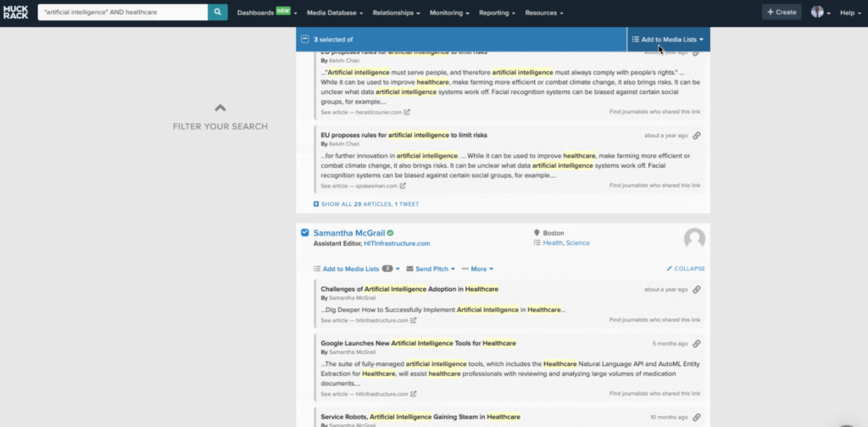Collapse Samantha McGrail's article list
This screenshot has width=868, height=427.
(686, 269)
